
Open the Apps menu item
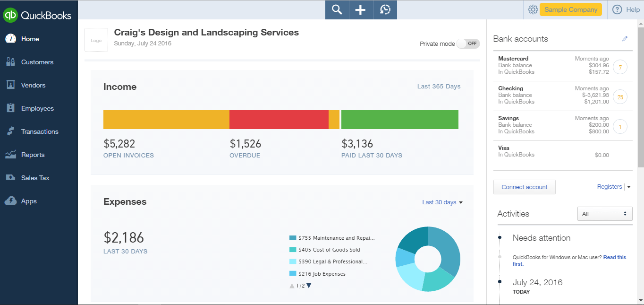[29, 201]
